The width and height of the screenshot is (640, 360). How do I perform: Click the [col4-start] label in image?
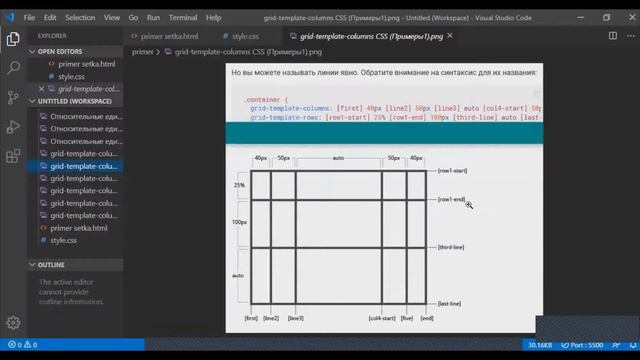382,318
